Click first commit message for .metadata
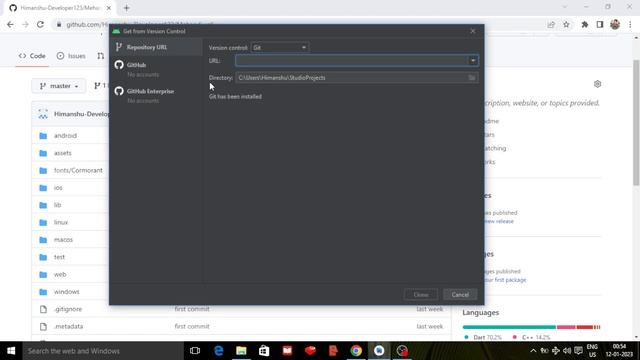 (192, 327)
